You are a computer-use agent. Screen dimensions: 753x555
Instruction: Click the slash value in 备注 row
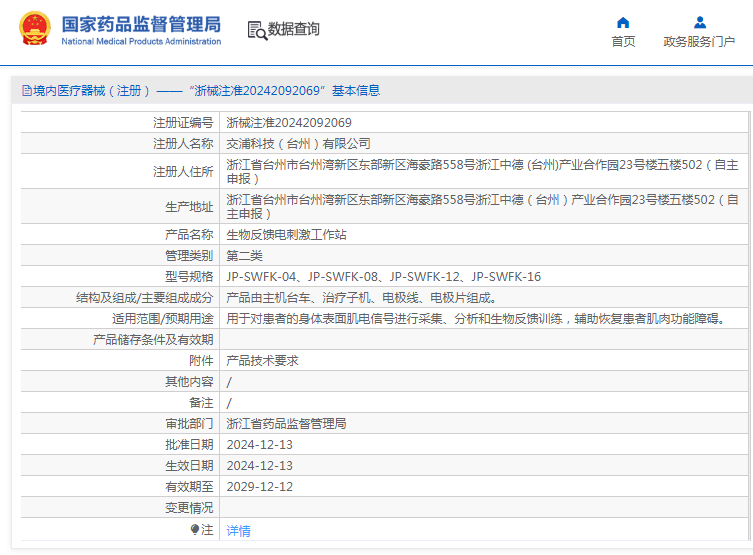click(229, 403)
